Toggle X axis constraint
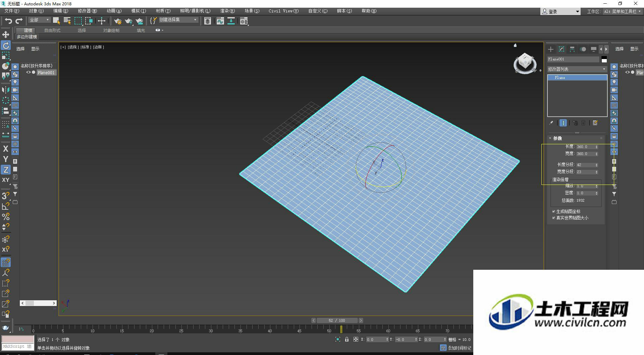Screen dimensions: 644x355 [6, 149]
